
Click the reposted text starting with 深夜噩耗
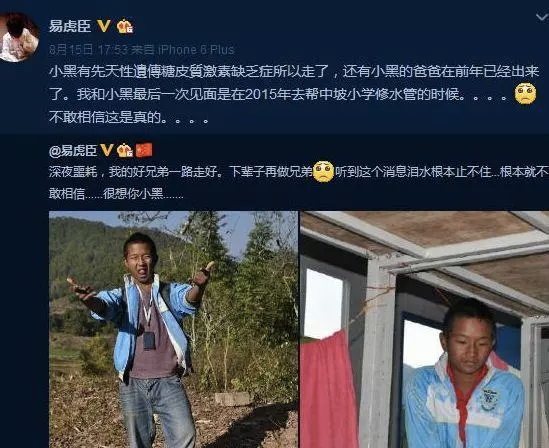(299, 182)
